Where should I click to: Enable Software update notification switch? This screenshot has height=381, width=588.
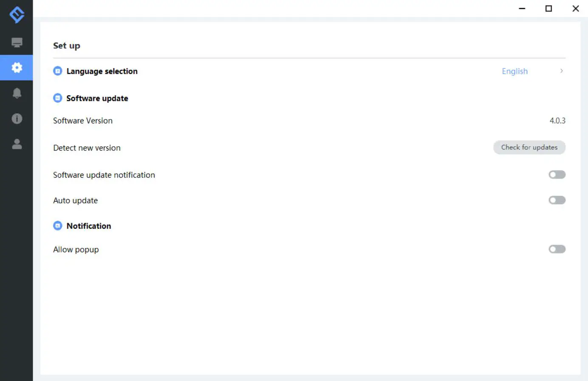pos(557,175)
